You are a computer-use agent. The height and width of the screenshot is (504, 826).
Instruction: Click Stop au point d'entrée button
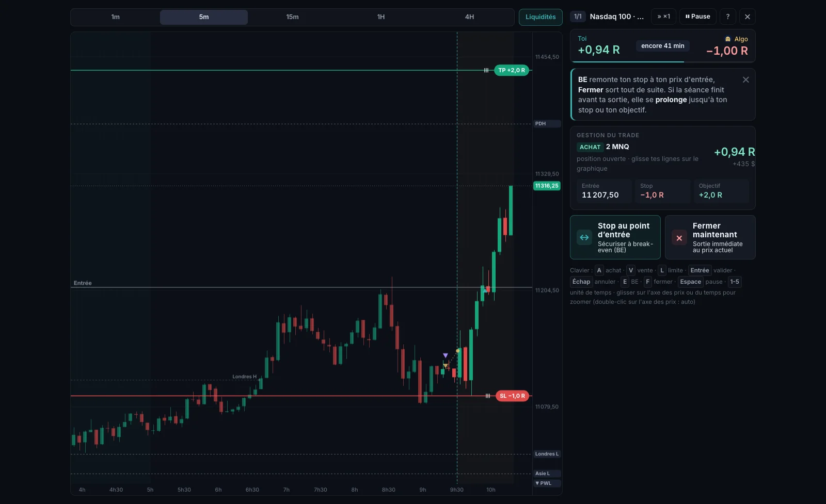coord(615,237)
